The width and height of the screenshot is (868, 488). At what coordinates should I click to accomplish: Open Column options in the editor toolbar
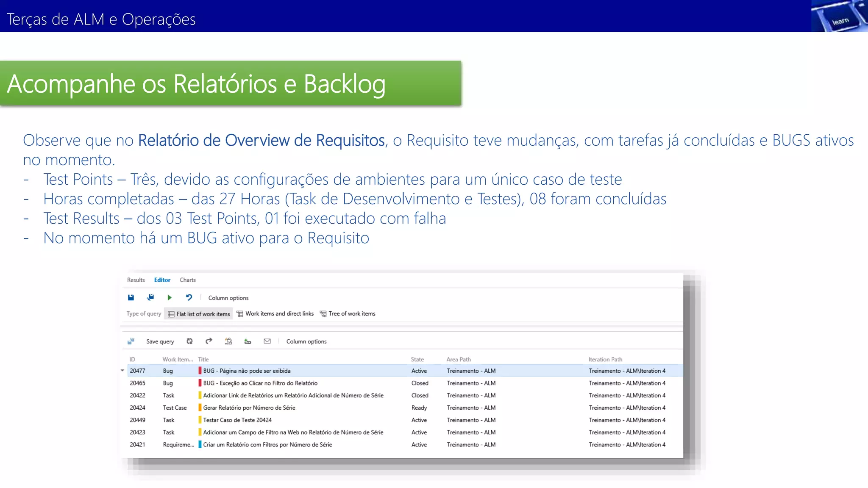pyautogui.click(x=228, y=298)
